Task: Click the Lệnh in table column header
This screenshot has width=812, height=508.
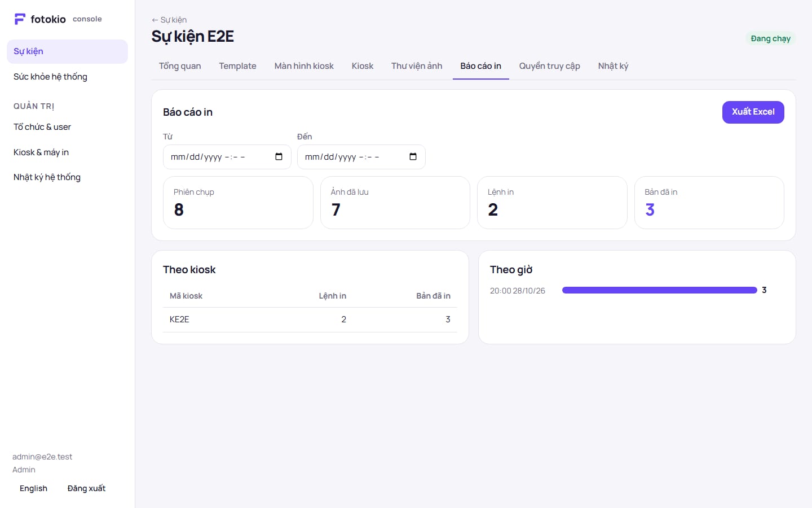Action: click(332, 296)
